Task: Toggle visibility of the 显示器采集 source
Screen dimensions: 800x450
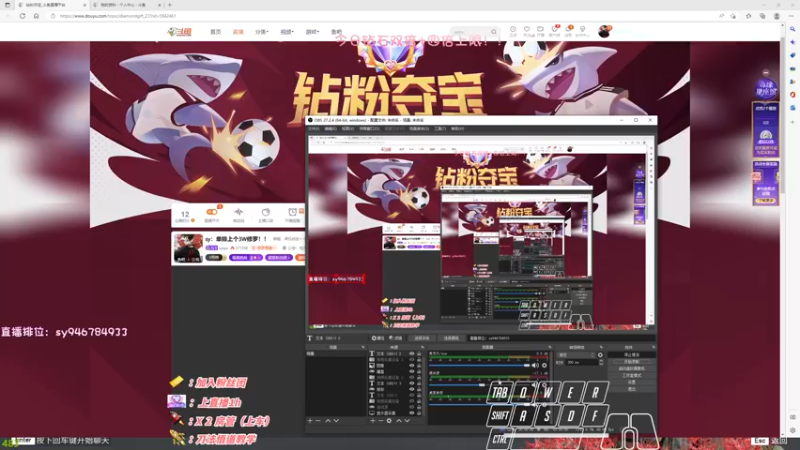Action: 412,413
